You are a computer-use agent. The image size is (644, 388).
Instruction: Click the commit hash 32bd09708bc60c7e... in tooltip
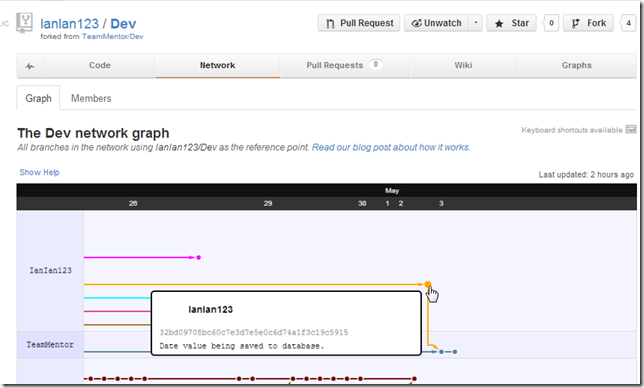point(253,332)
